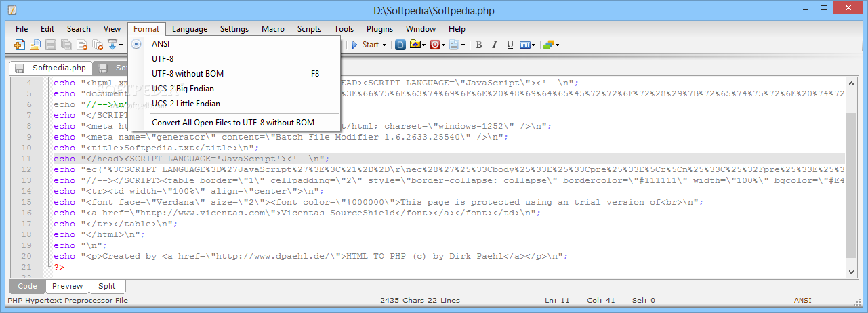Open the HTML icon dropdown arrow
868x313 pixels.
click(534, 45)
